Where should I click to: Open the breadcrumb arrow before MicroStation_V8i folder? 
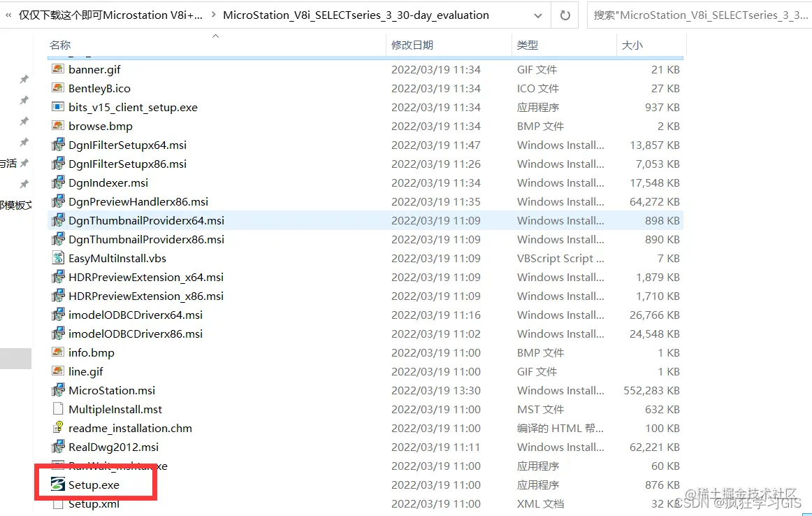coord(214,15)
